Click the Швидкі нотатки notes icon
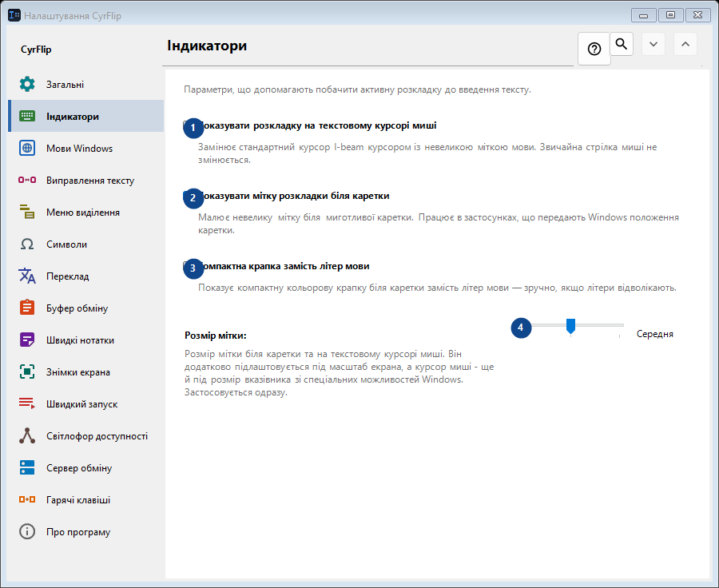The width and height of the screenshot is (719, 588). (x=27, y=340)
